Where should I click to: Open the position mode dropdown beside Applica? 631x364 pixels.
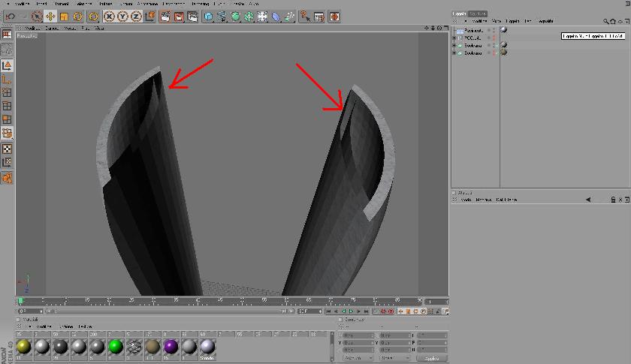click(x=357, y=357)
